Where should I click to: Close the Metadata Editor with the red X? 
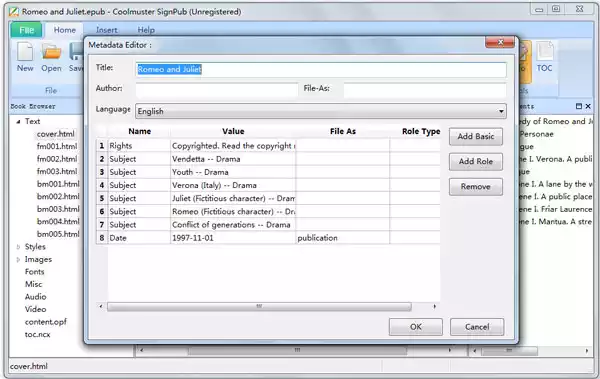500,42
